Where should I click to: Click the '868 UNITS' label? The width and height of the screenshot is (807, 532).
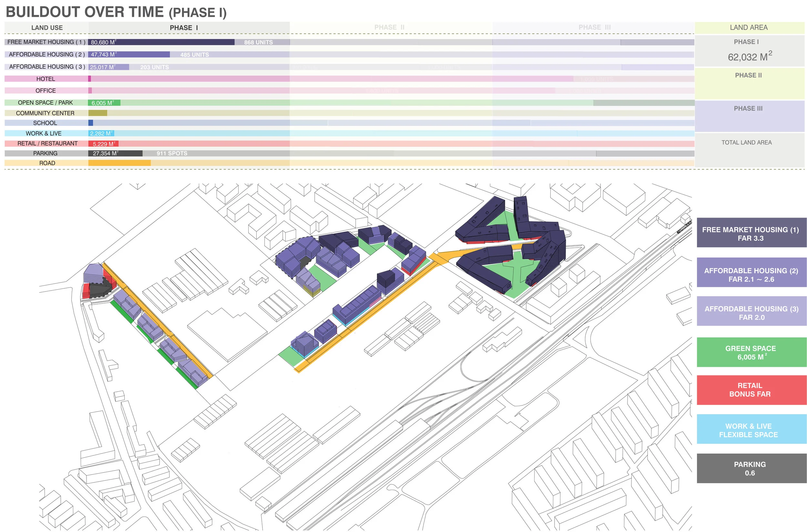coord(259,42)
